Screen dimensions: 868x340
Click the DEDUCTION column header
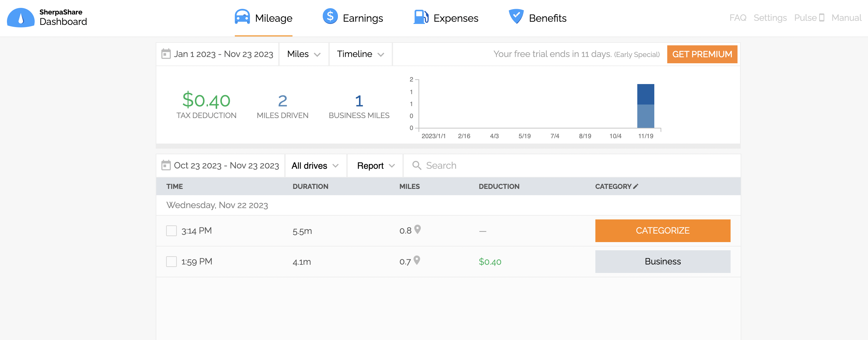tap(499, 186)
